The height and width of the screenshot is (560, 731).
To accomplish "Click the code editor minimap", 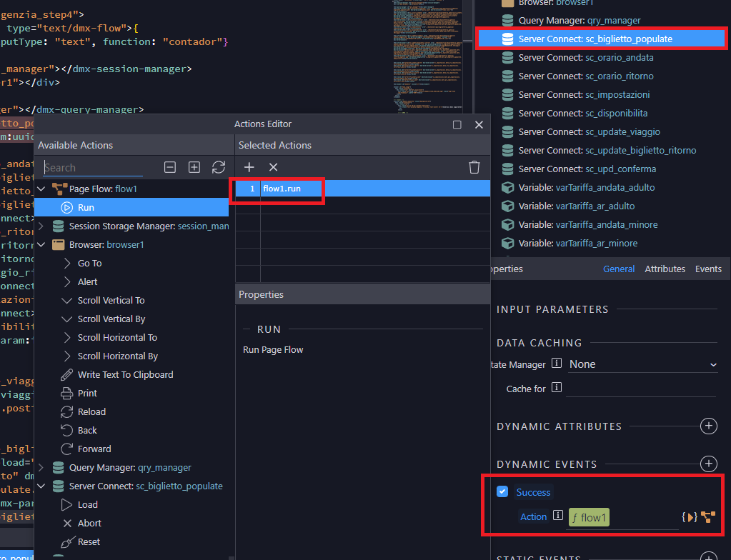I will coord(427,56).
